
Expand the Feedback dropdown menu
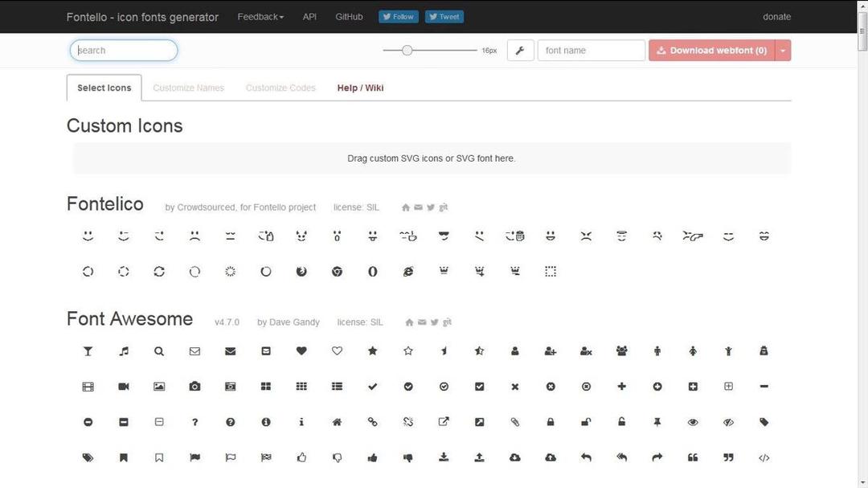coord(260,17)
